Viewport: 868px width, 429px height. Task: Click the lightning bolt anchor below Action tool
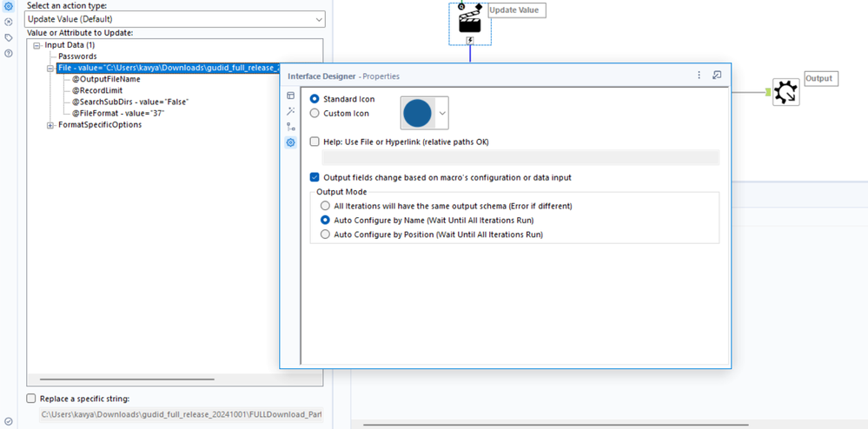(x=470, y=40)
